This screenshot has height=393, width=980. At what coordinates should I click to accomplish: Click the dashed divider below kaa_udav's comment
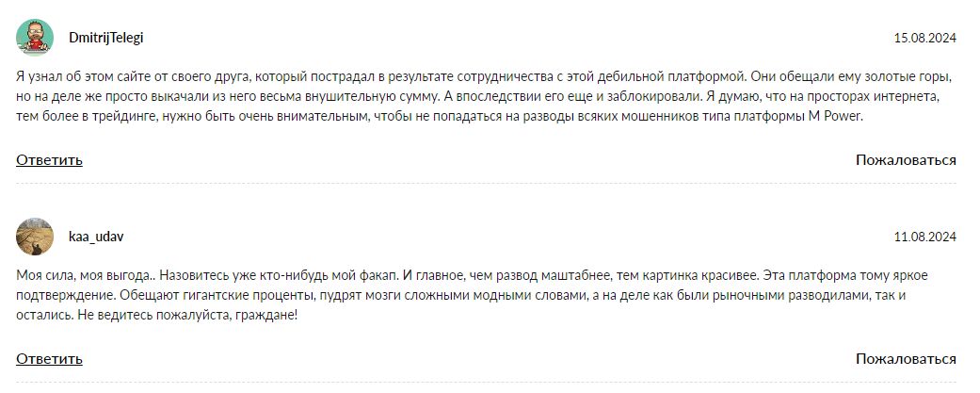[486, 382]
